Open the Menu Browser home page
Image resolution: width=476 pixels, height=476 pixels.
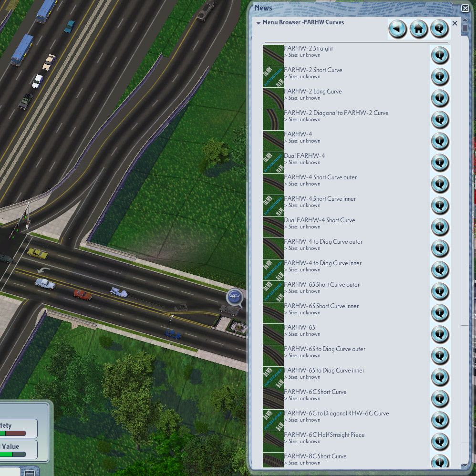(418, 29)
